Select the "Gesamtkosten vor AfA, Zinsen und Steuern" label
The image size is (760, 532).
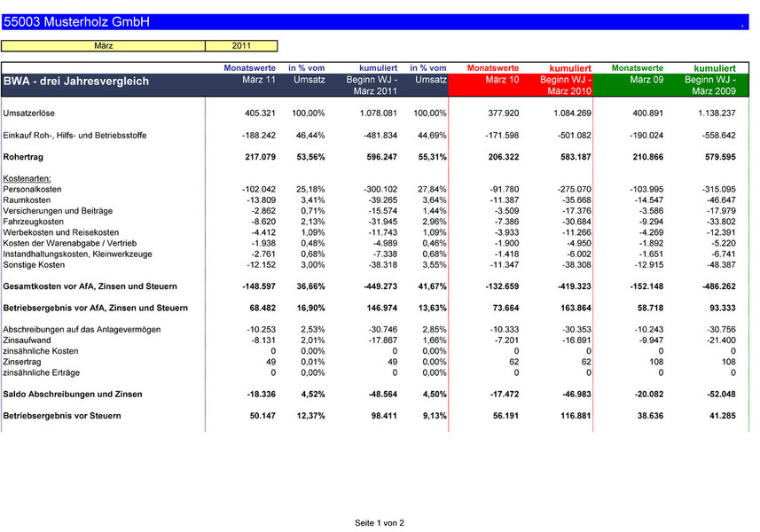click(x=90, y=286)
